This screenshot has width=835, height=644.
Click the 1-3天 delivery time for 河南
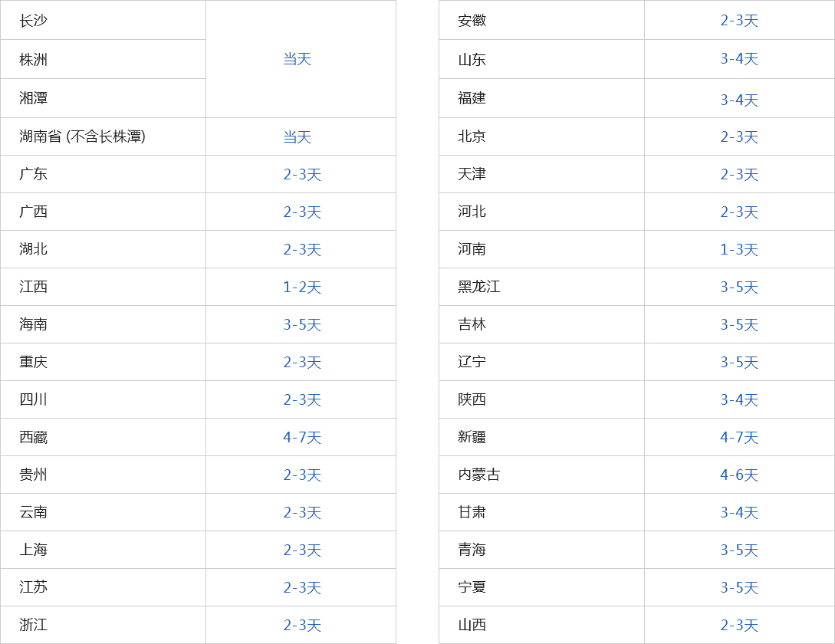point(739,250)
